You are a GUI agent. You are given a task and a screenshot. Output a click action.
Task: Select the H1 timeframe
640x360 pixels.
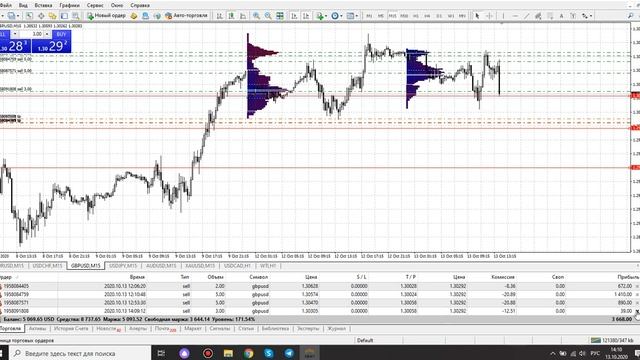coord(416,16)
